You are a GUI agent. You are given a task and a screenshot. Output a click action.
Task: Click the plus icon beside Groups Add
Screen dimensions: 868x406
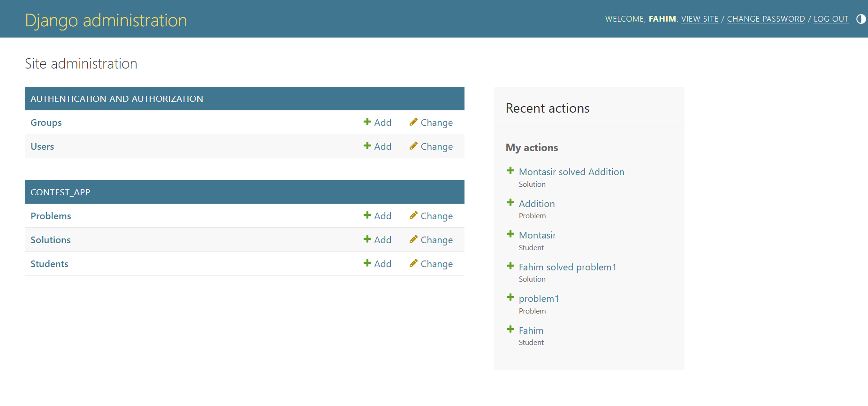point(367,122)
